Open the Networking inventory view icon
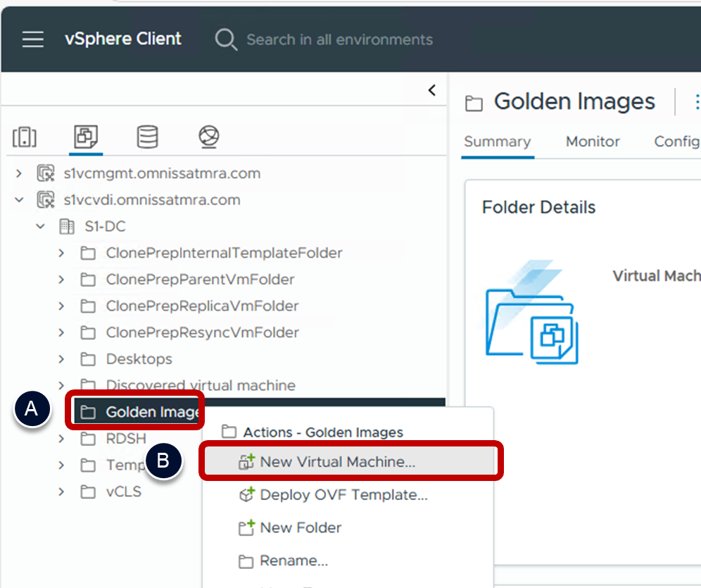Image resolution: width=701 pixels, height=588 pixels. (208, 137)
